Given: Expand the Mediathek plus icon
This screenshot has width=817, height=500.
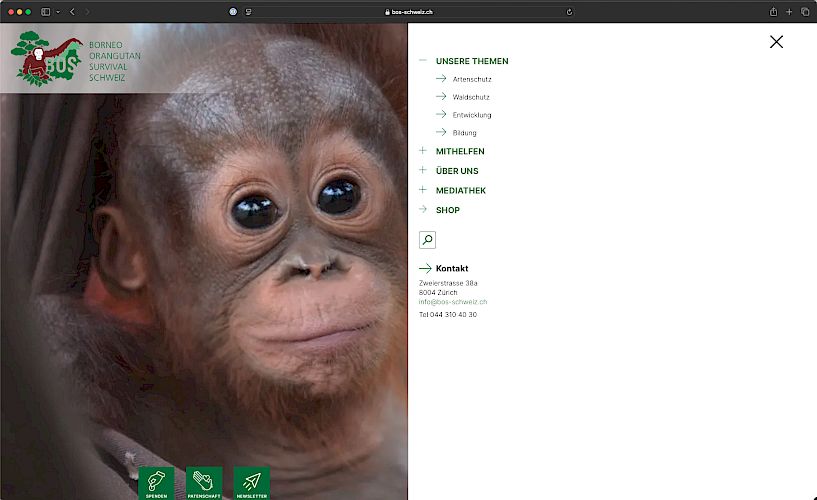Looking at the screenshot, I should (423, 190).
